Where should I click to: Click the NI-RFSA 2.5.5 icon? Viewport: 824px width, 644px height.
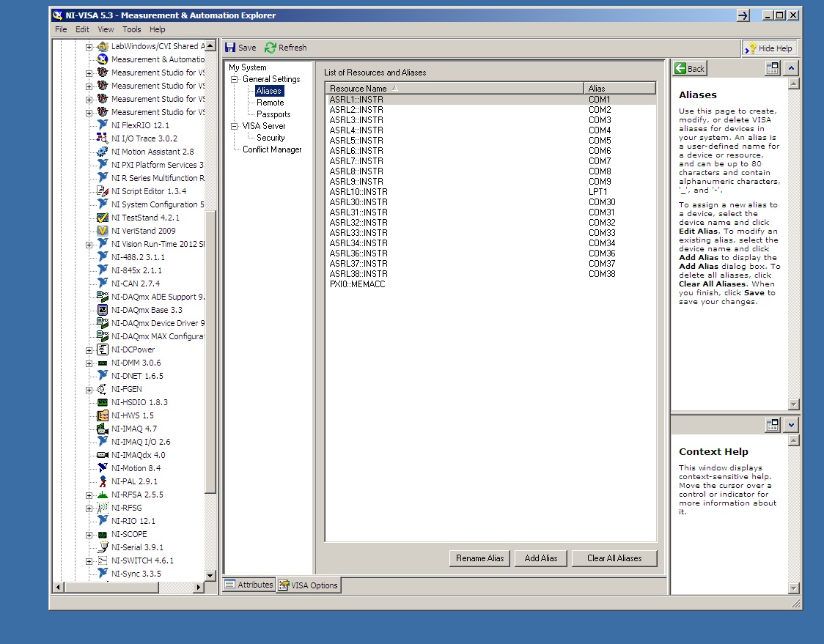tap(103, 495)
